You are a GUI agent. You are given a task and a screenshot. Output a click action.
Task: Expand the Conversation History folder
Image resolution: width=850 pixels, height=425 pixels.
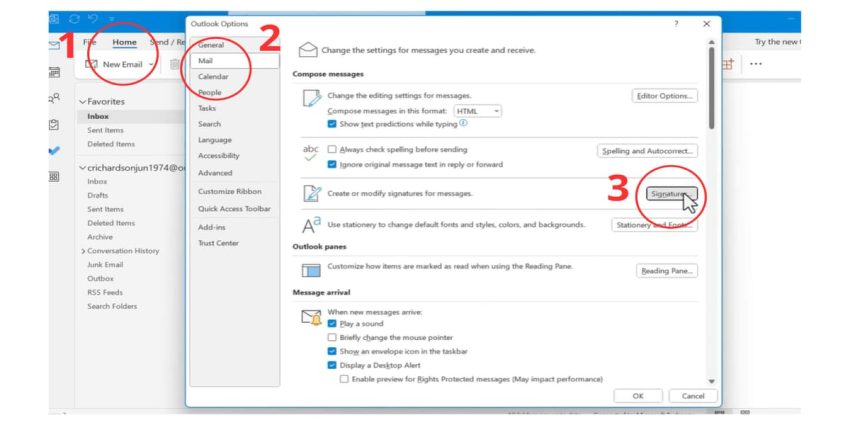tap(83, 251)
